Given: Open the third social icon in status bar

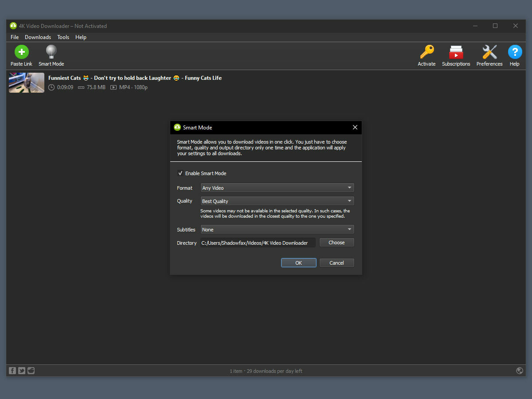Looking at the screenshot, I should [31, 371].
